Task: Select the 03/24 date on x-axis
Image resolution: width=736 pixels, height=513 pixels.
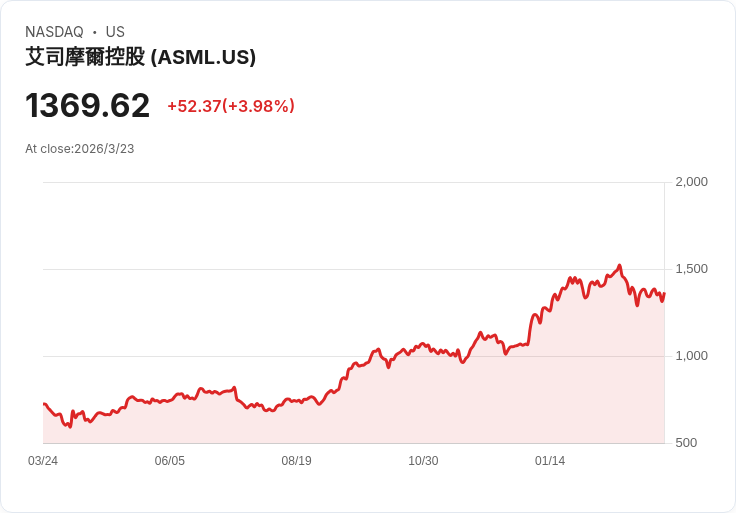Action: (43, 461)
